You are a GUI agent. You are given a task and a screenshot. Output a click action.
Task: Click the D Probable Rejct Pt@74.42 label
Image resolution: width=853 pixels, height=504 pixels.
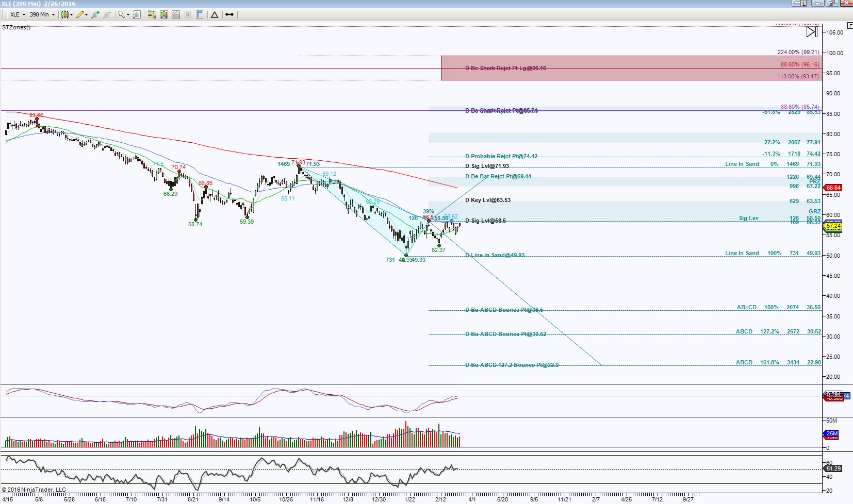tap(501, 156)
